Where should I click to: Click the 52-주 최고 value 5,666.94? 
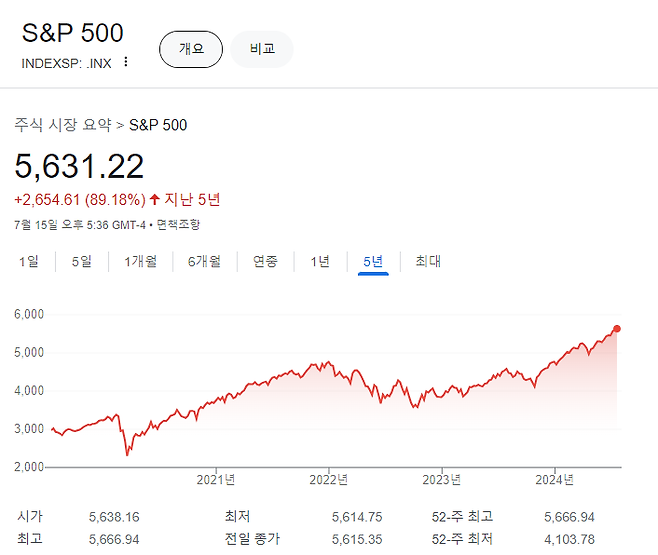pos(569,517)
